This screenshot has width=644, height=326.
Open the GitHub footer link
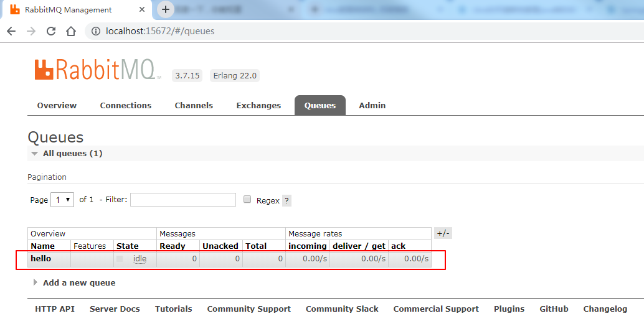(x=554, y=309)
